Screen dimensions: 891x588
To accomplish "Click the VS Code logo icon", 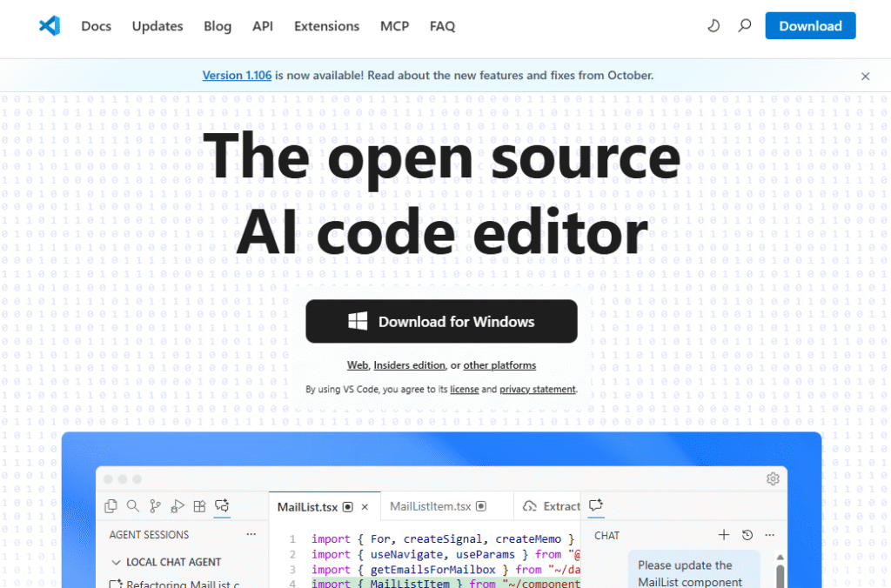I will [x=50, y=26].
